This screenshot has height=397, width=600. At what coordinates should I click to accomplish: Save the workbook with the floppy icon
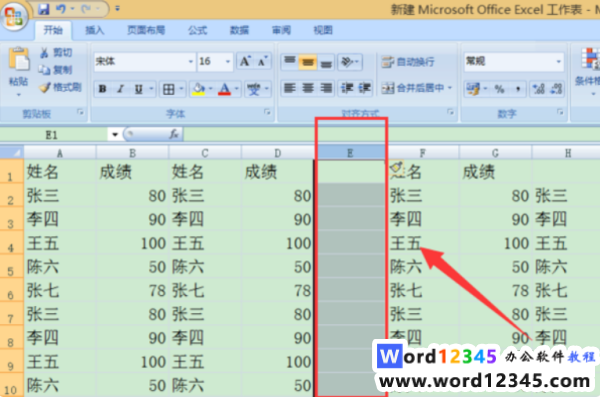point(44,9)
